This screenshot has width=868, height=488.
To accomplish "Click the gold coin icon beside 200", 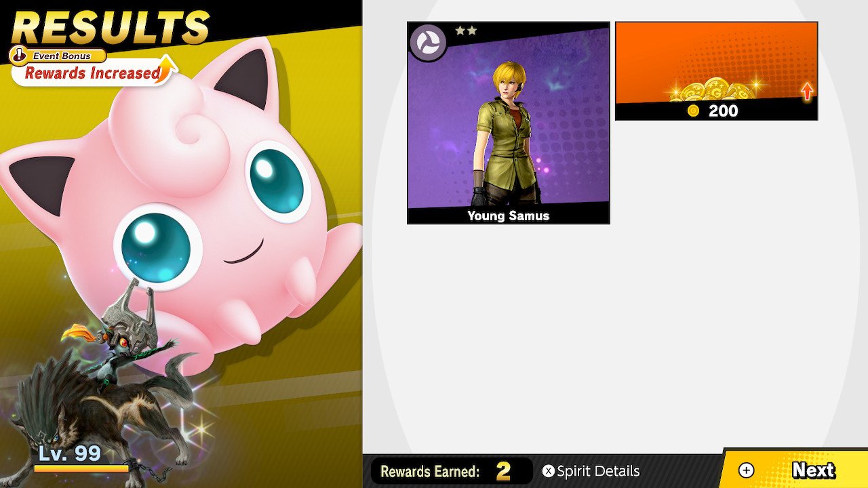I will click(693, 111).
